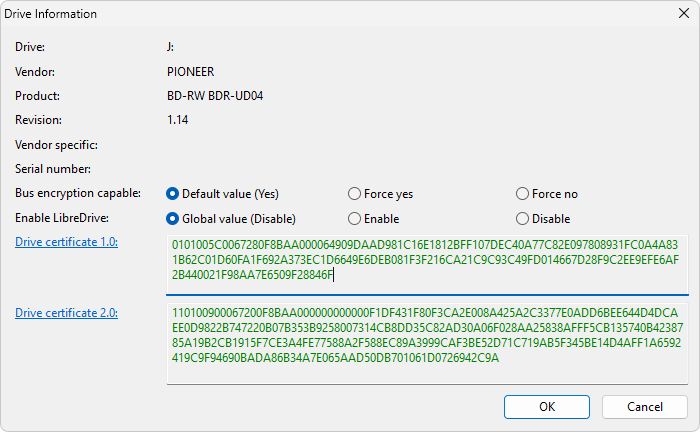Choose "Force yes" for bus encryption
This screenshot has height=432, width=700.
click(x=355, y=194)
